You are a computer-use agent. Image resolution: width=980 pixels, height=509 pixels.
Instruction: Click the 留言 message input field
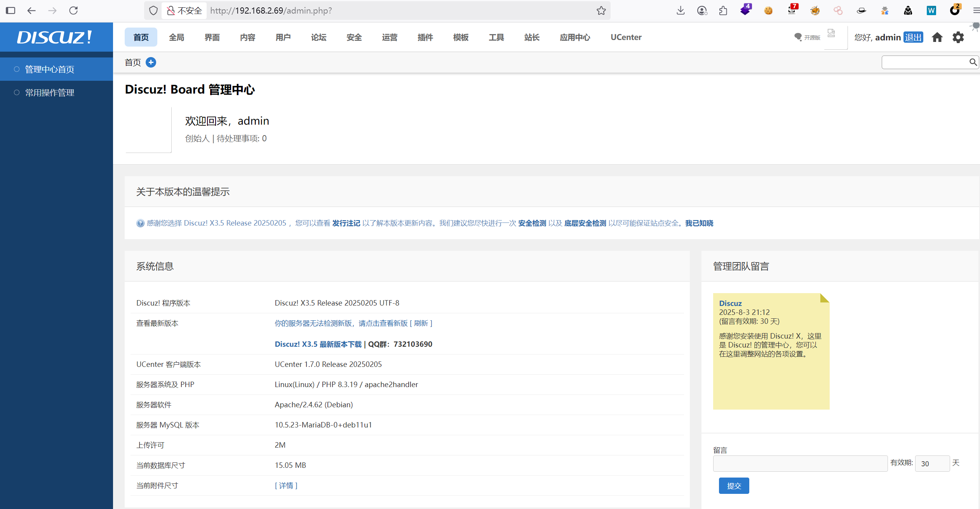[800, 464]
